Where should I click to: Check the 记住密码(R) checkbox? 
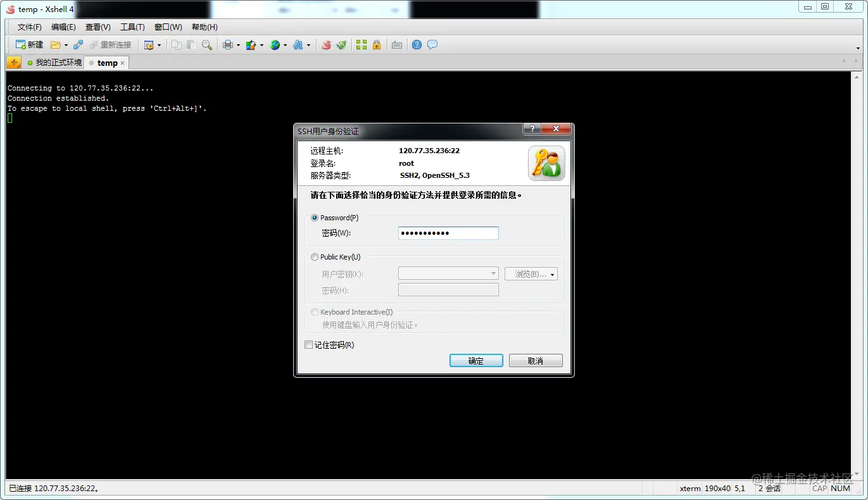click(x=309, y=345)
